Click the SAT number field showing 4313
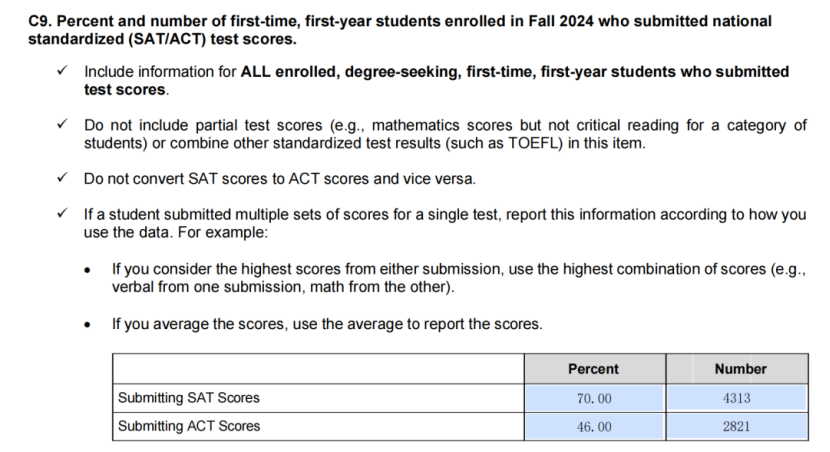The width and height of the screenshot is (830, 452). pyautogui.click(x=736, y=398)
